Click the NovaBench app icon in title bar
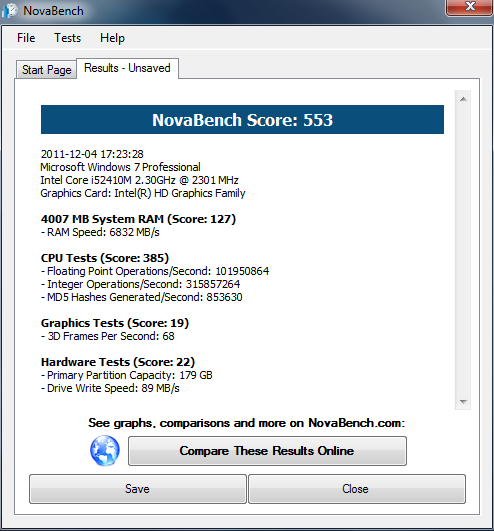Image resolution: width=494 pixels, height=531 pixels. [9, 10]
